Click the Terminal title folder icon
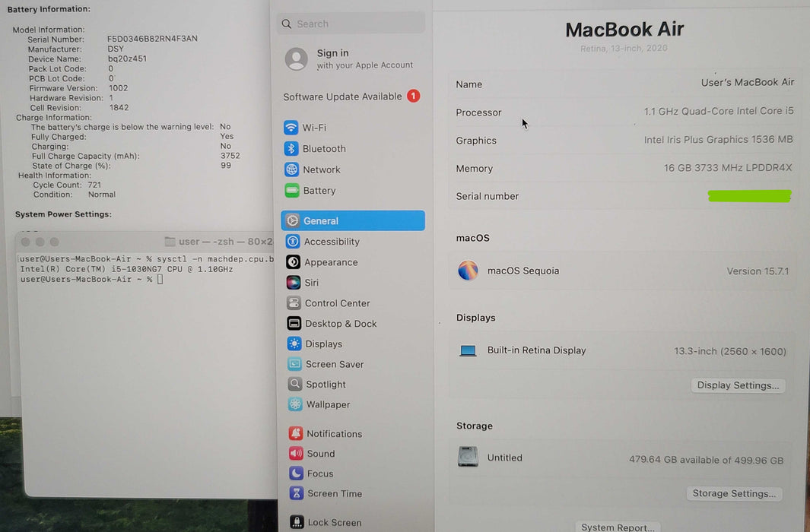810x532 pixels. pos(170,242)
